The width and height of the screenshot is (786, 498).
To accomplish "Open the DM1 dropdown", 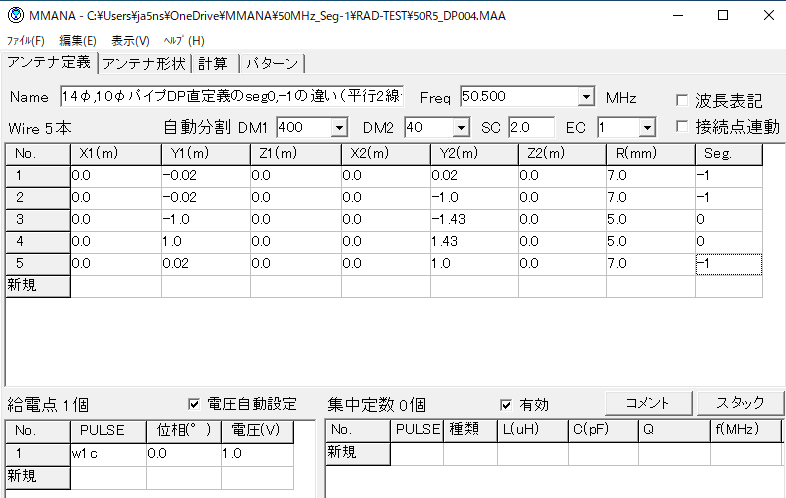I will point(338,127).
